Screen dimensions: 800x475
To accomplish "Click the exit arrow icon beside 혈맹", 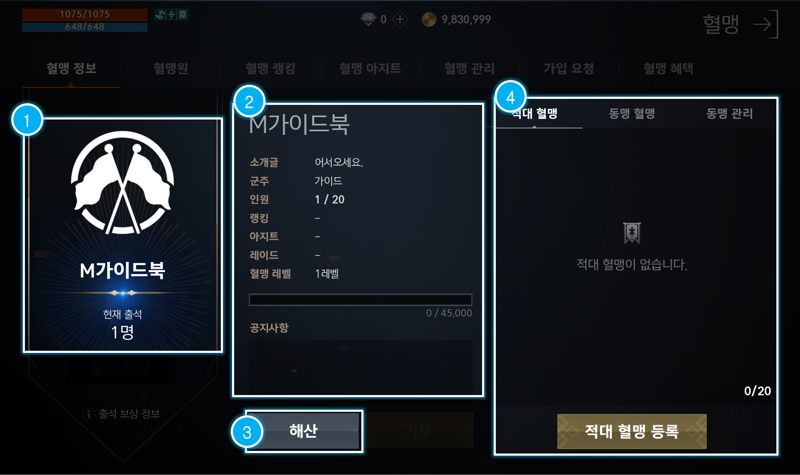I will pos(766,24).
